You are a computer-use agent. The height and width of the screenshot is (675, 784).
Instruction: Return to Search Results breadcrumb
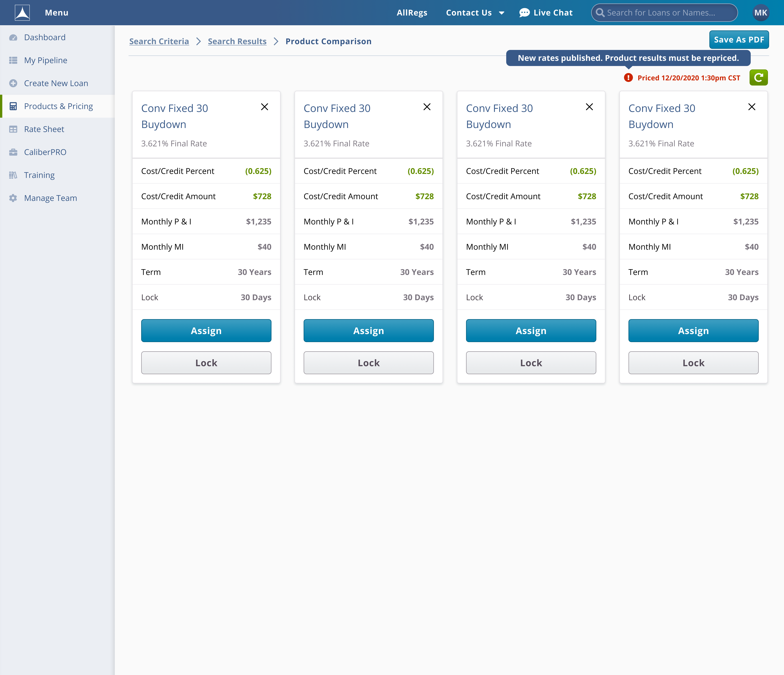[x=237, y=41]
